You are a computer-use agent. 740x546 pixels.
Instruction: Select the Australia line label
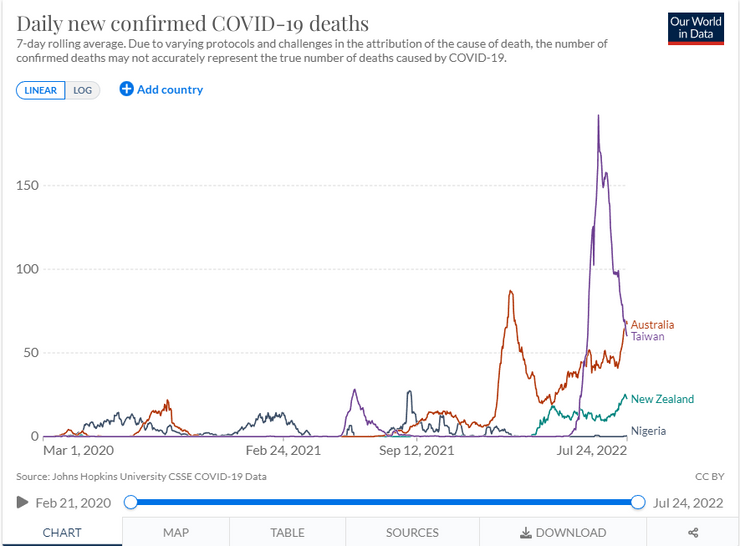point(652,325)
